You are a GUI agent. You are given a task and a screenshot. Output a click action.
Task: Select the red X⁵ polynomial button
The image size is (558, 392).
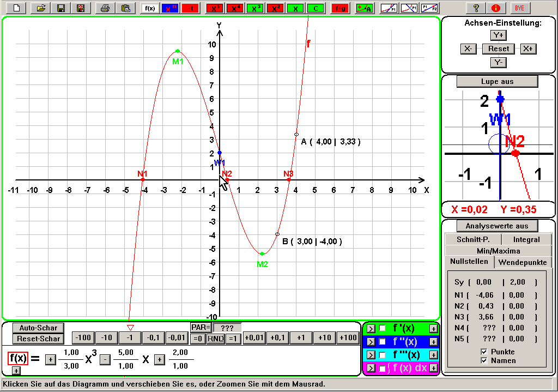tap(215, 8)
